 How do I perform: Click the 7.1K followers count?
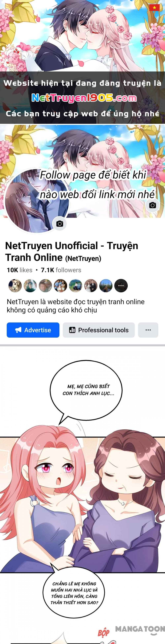61,270
